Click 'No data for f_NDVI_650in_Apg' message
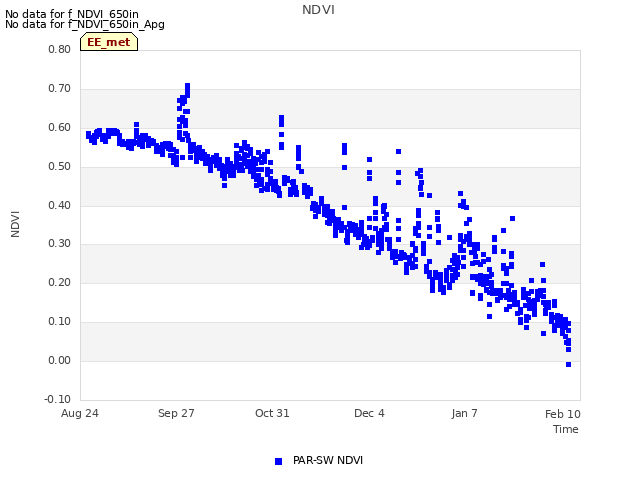 (x=85, y=24)
